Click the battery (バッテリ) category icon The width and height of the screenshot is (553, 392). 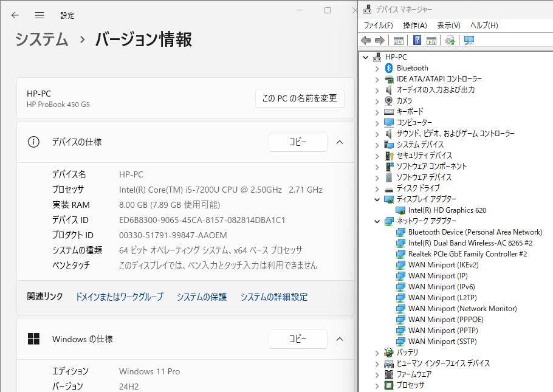[389, 352]
